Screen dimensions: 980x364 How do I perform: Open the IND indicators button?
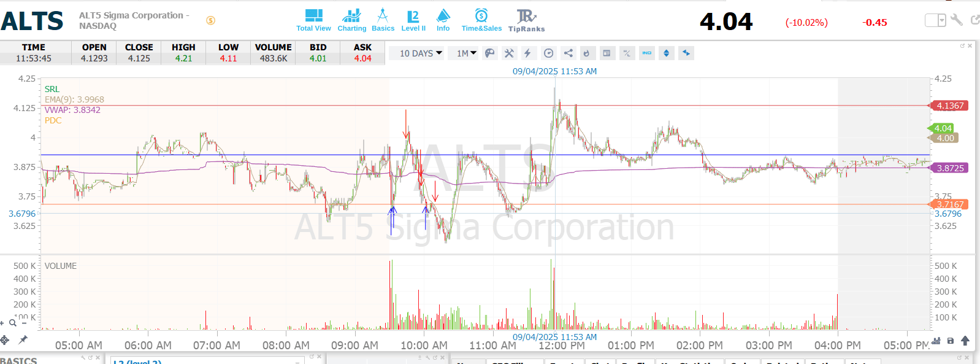[x=647, y=53]
